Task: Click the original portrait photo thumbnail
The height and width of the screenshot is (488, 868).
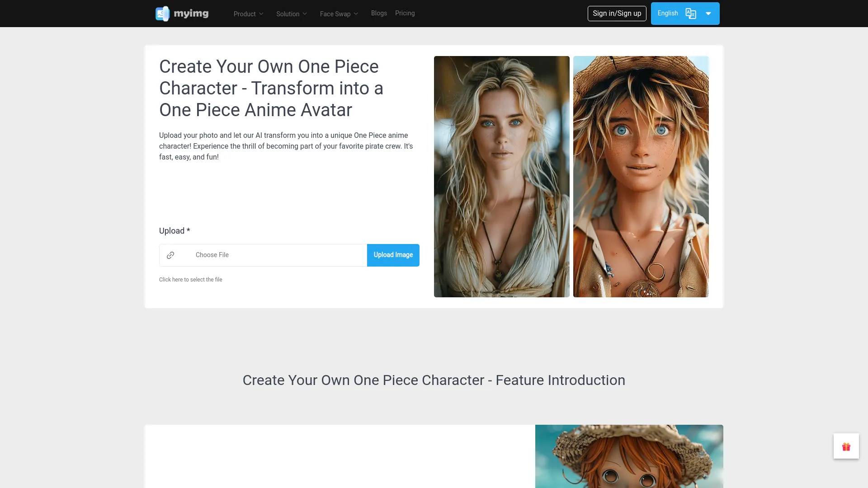Action: (x=501, y=176)
